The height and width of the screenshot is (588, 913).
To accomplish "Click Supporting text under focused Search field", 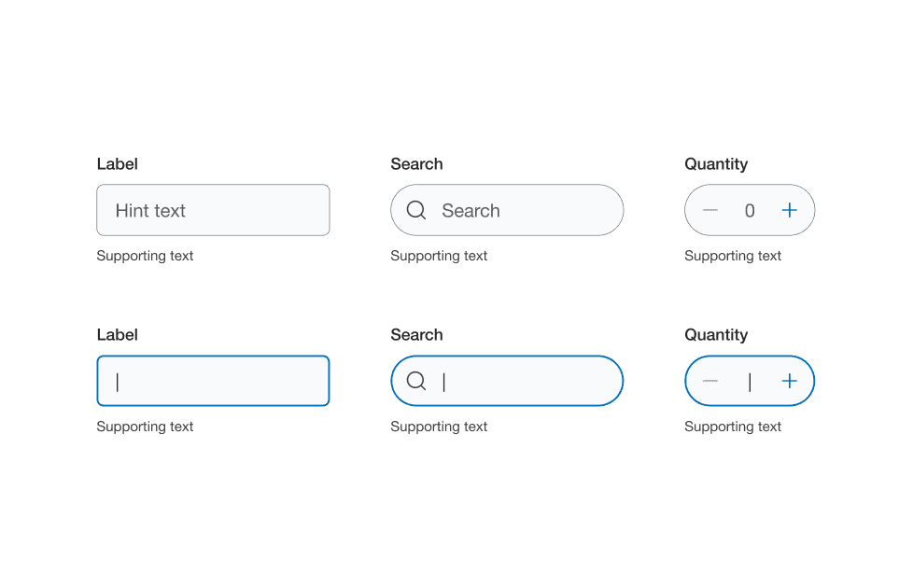I will (x=439, y=427).
